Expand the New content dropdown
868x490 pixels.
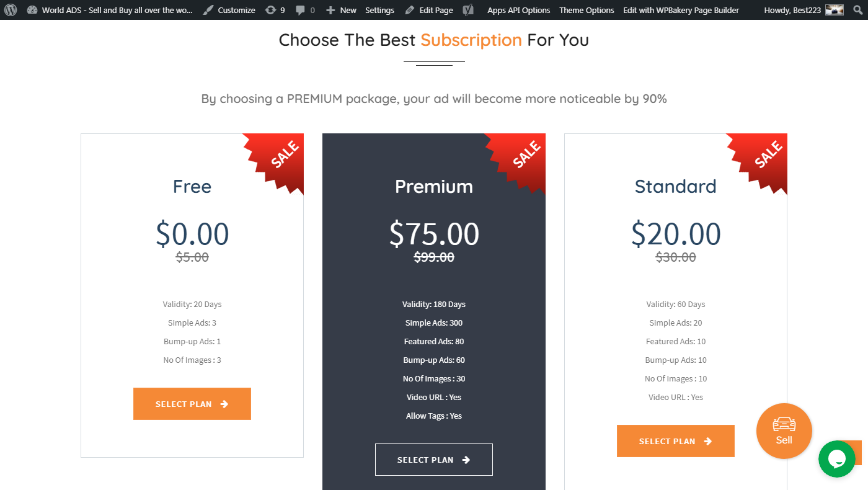click(340, 10)
